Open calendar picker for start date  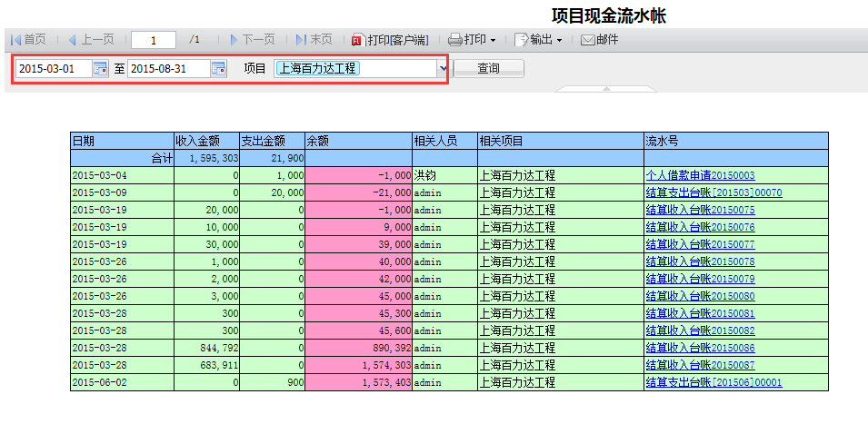[x=100, y=68]
